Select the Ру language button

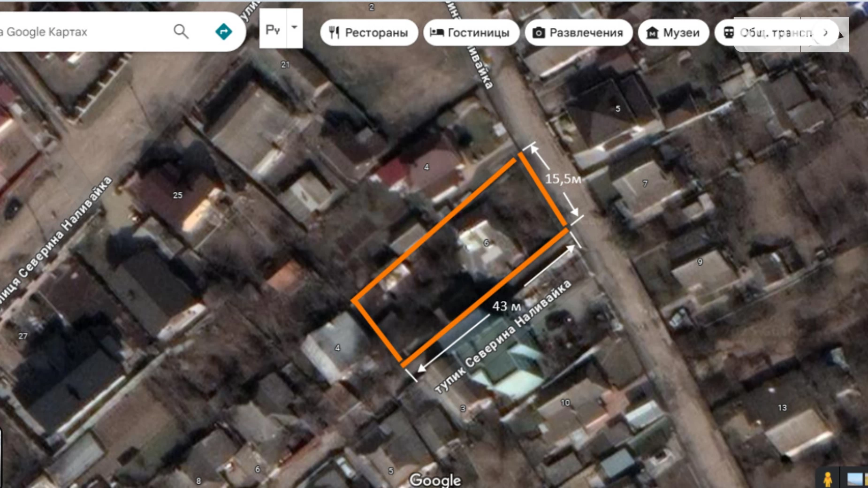click(x=273, y=29)
